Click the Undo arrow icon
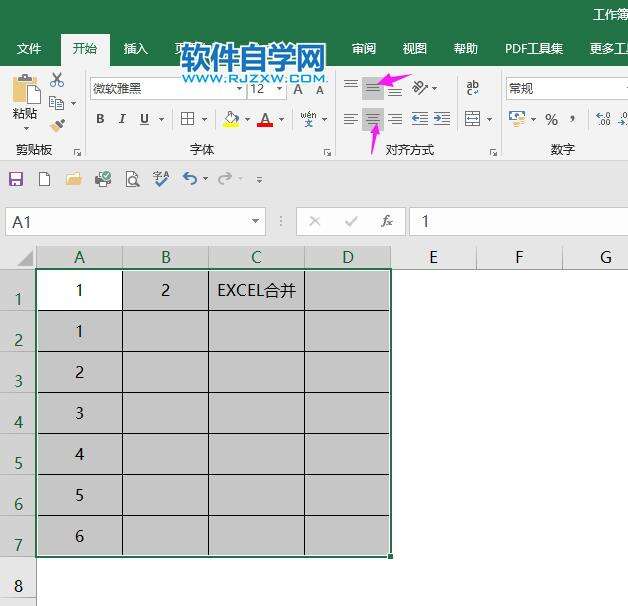Viewport: 628px width, 606px height. [189, 179]
